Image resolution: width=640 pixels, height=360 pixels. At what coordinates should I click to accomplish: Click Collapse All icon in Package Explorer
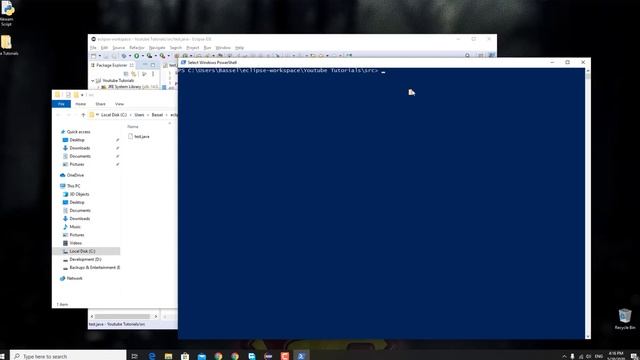point(126,74)
